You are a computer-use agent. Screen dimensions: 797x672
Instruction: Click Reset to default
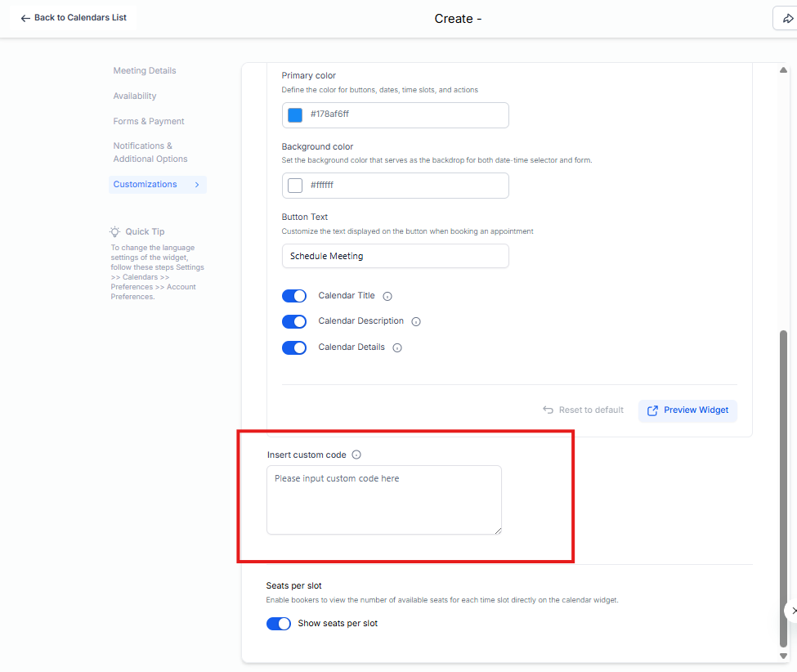point(583,410)
